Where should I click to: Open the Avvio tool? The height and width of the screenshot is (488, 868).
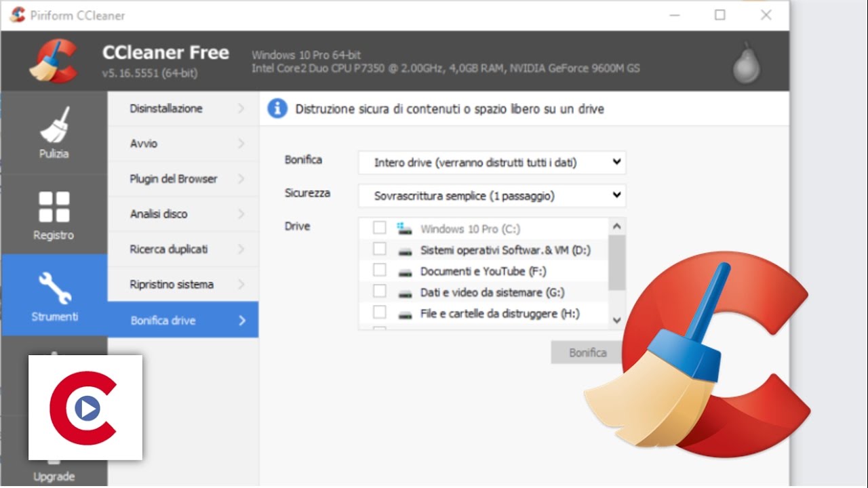coord(183,144)
